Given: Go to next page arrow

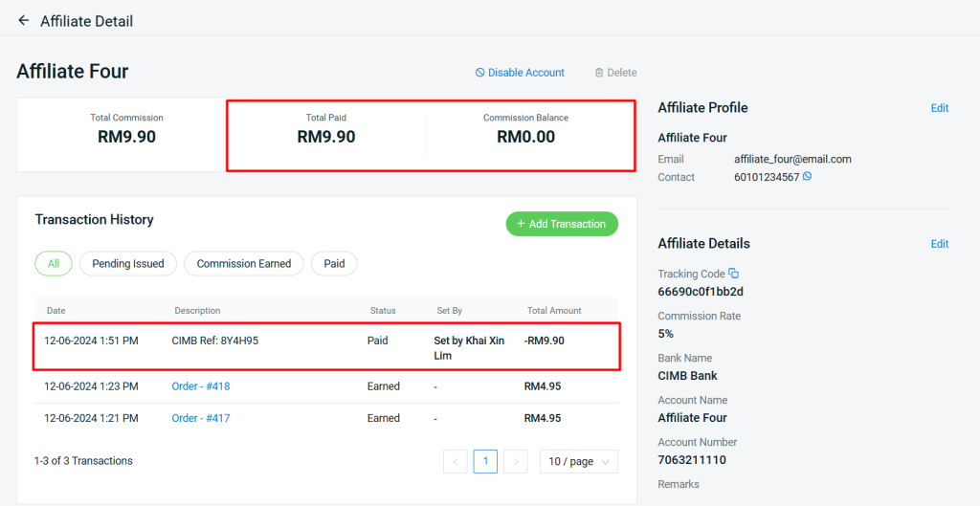Looking at the screenshot, I should point(516,461).
